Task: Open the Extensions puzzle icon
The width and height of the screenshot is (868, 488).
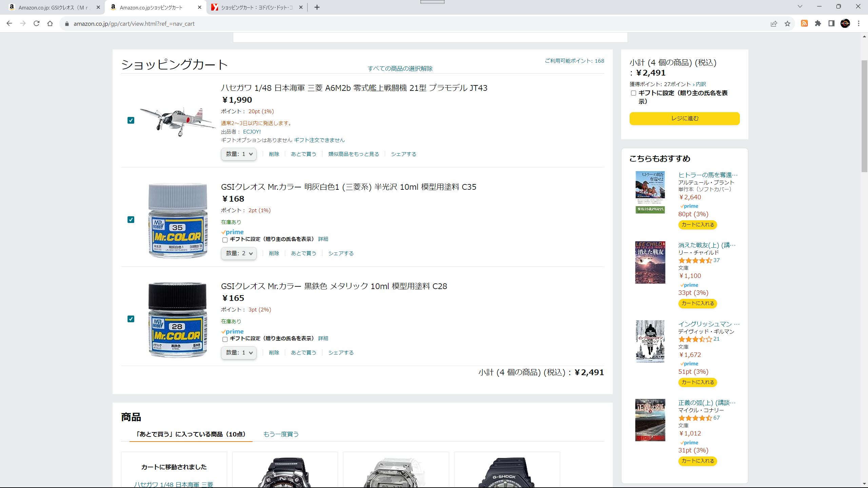Action: pyautogui.click(x=818, y=23)
